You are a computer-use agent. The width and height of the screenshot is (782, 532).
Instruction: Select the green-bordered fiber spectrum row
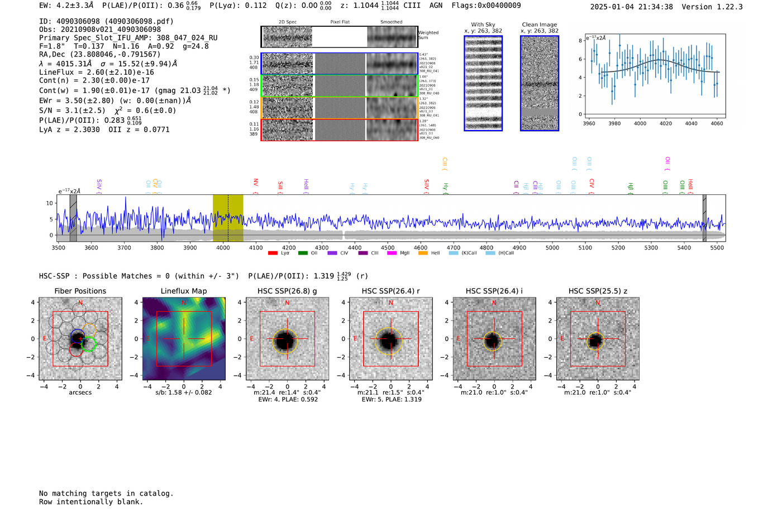[x=339, y=86]
